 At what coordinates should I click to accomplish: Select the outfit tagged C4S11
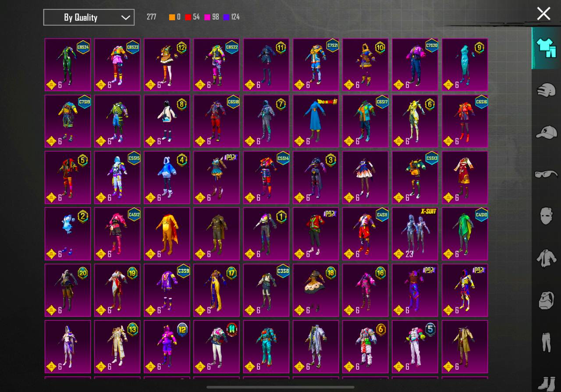point(366,234)
